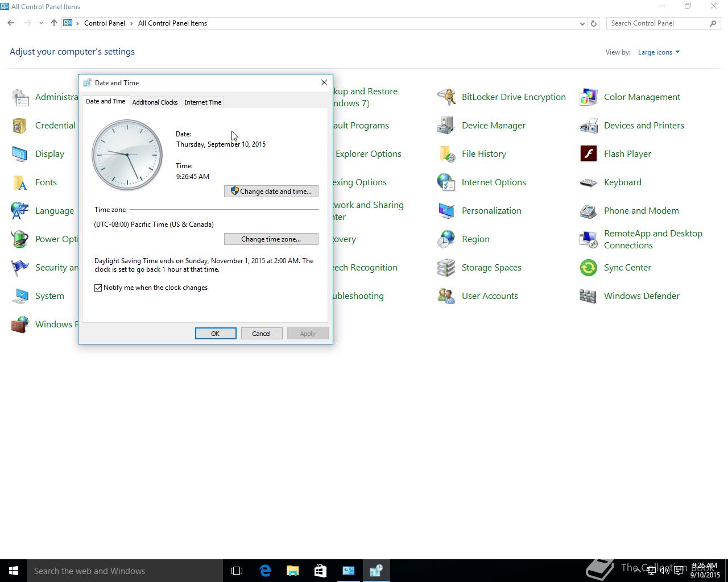728x582 pixels.
Task: Open the Troubleshooting link
Action: pyautogui.click(x=357, y=296)
